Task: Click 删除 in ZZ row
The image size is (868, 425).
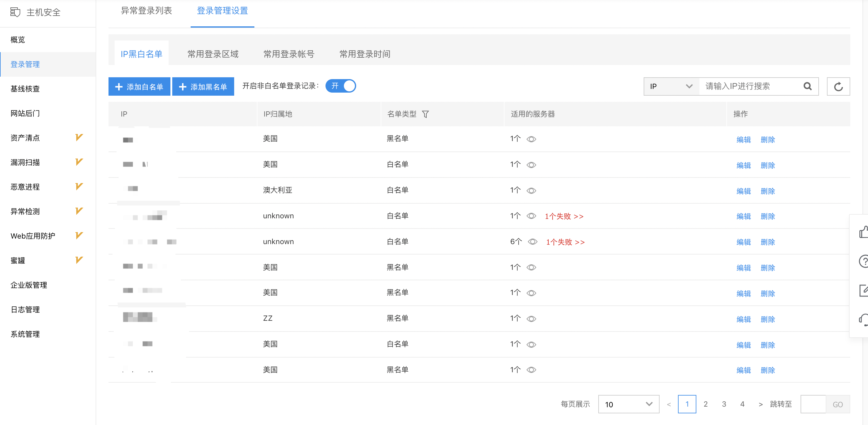Action: [767, 319]
